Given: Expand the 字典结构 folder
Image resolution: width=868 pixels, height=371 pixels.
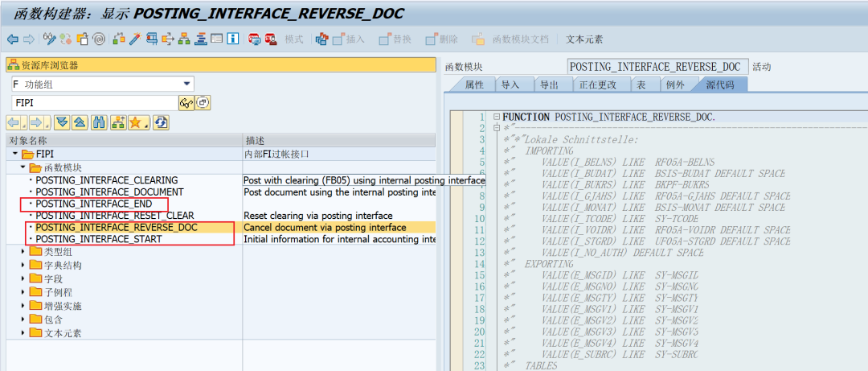Looking at the screenshot, I should (x=23, y=265).
